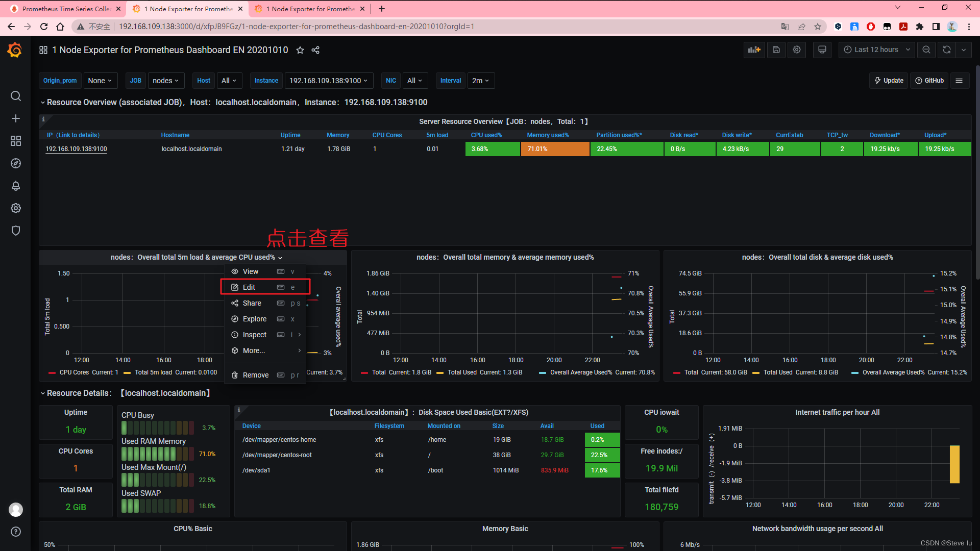The height and width of the screenshot is (551, 980).
Task: Select Explore in the panel menu
Action: pyautogui.click(x=265, y=319)
